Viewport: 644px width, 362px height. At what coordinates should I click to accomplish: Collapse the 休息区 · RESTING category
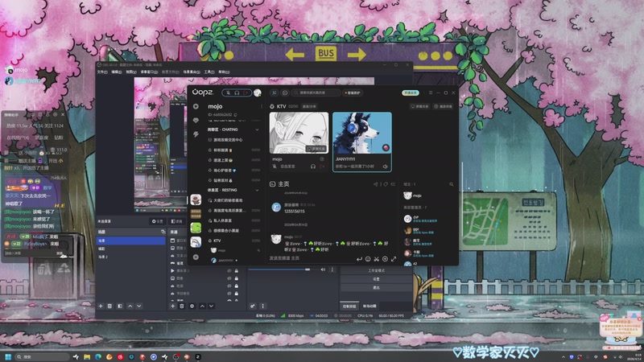[x=257, y=191]
